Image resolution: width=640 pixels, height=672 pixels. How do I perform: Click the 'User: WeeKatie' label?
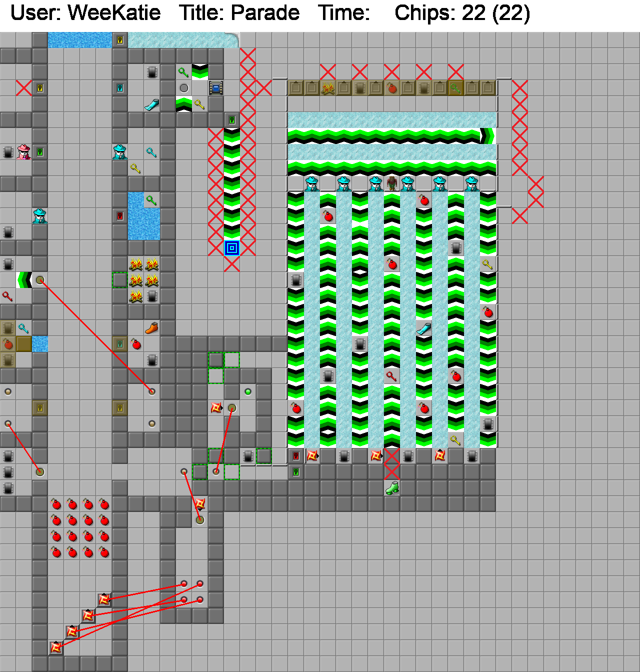click(85, 13)
